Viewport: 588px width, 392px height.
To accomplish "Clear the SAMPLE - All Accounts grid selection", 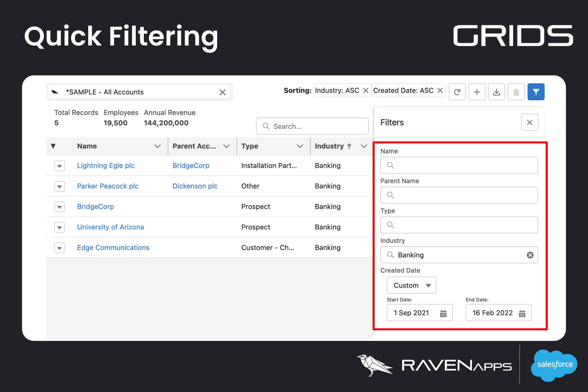I will pyautogui.click(x=222, y=92).
